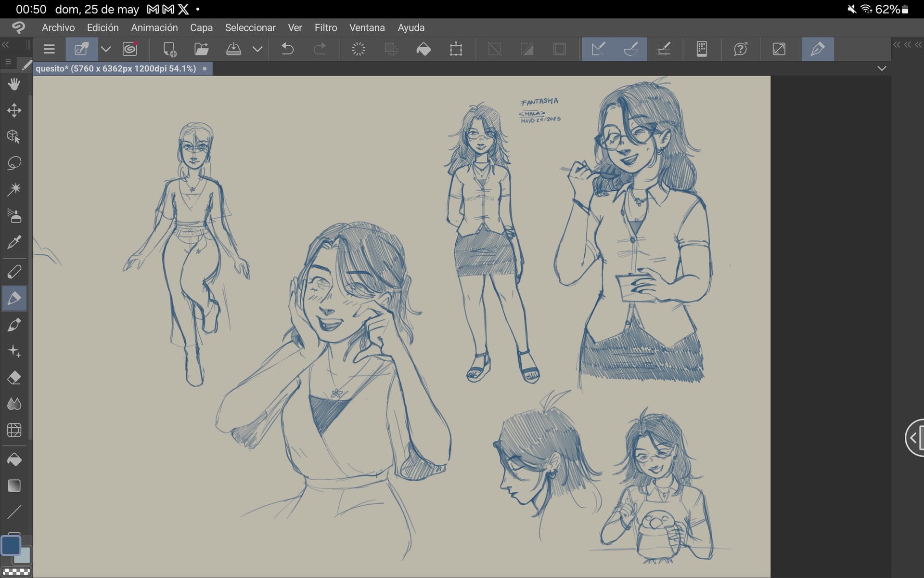Toggle snap to grid
The height and width of the screenshot is (578, 924).
[664, 49]
